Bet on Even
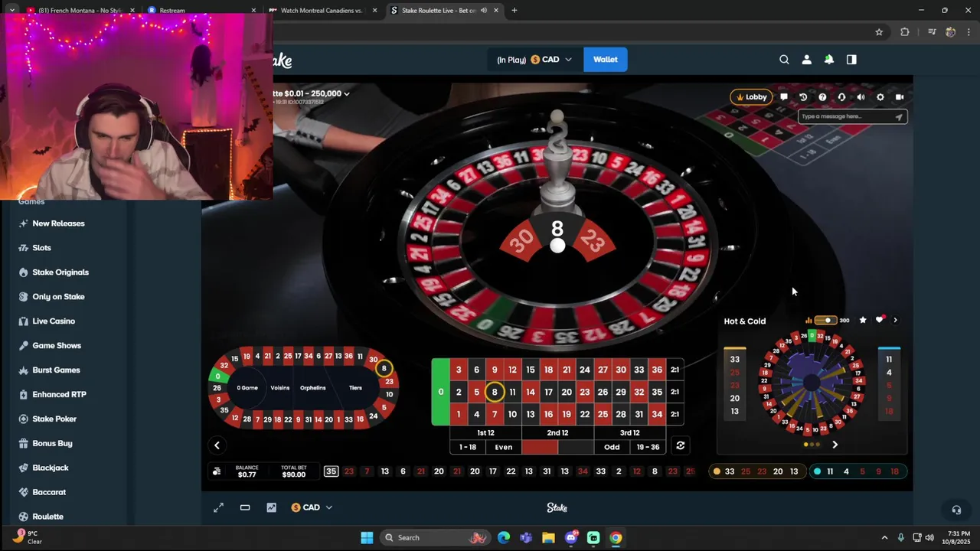Viewport: 980px width, 551px height. tap(504, 447)
